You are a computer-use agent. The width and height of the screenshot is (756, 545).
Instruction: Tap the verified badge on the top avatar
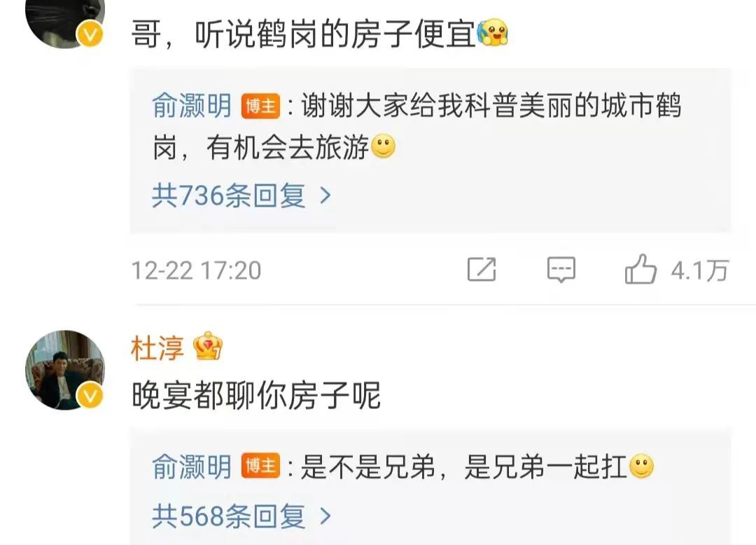[90, 35]
